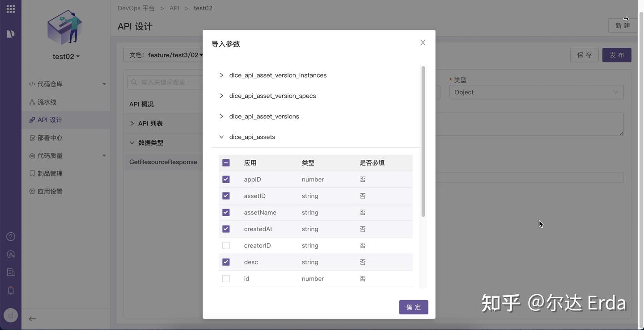
Task: Open the help question mark icon
Action: pyautogui.click(x=11, y=237)
